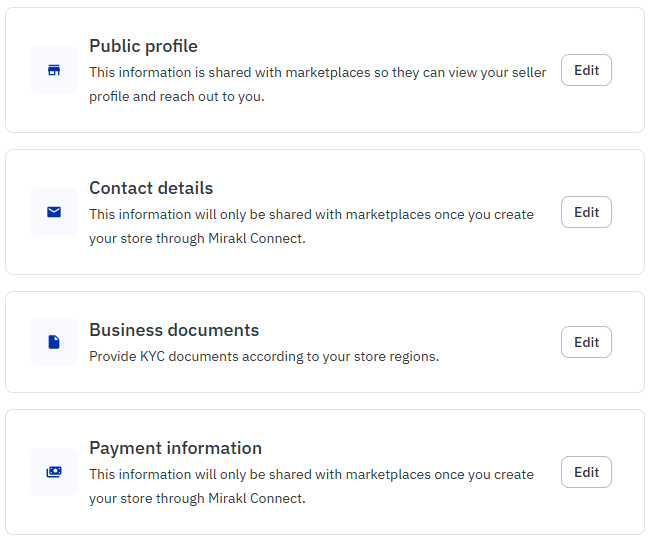
Task: Click the KYC documents description text
Action: (264, 356)
